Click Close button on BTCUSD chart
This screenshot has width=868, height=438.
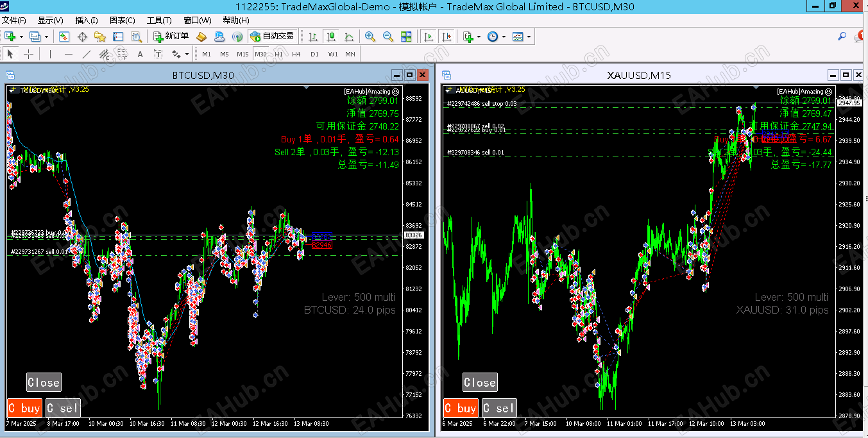click(x=44, y=382)
